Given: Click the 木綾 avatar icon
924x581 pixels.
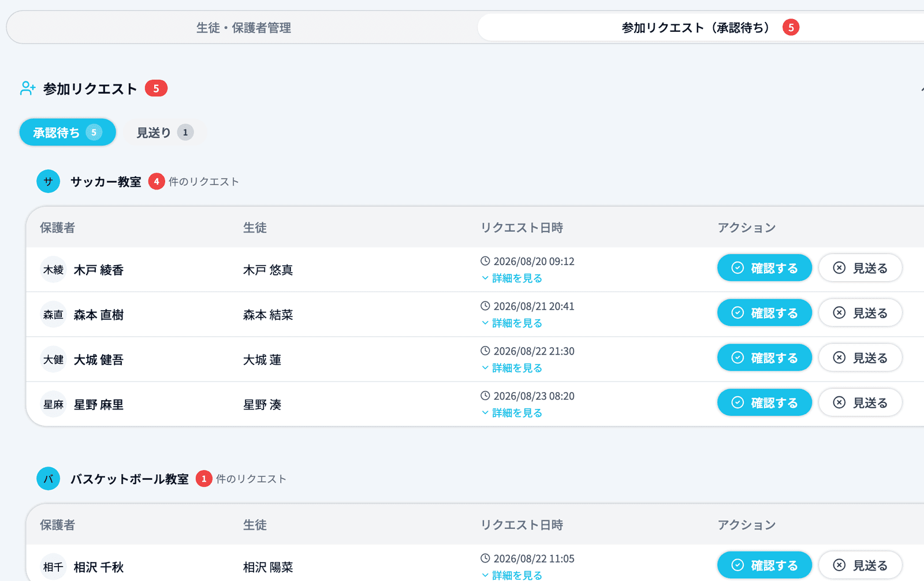Looking at the screenshot, I should 54,270.
